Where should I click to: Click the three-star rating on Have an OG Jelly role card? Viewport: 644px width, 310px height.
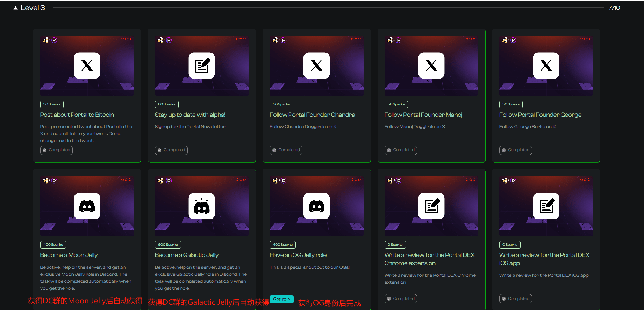click(x=356, y=179)
